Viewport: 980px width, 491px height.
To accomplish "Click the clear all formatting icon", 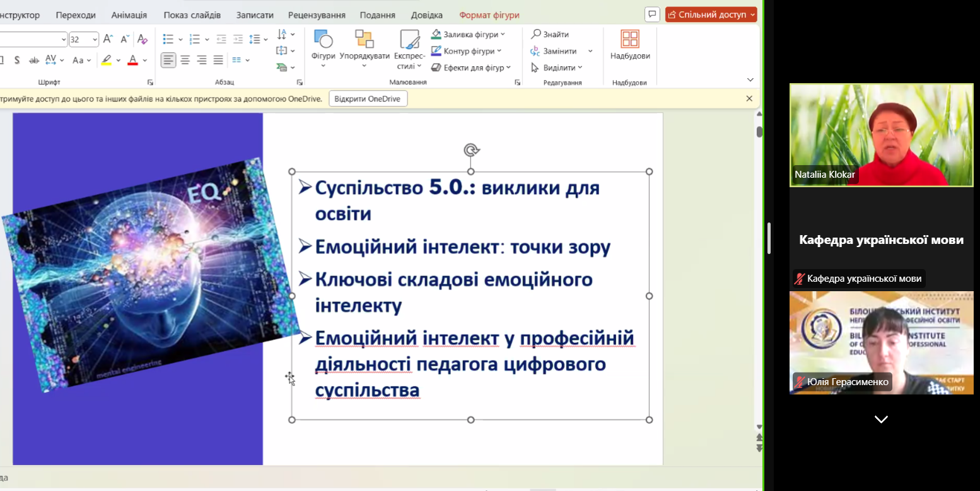I will click(x=143, y=39).
